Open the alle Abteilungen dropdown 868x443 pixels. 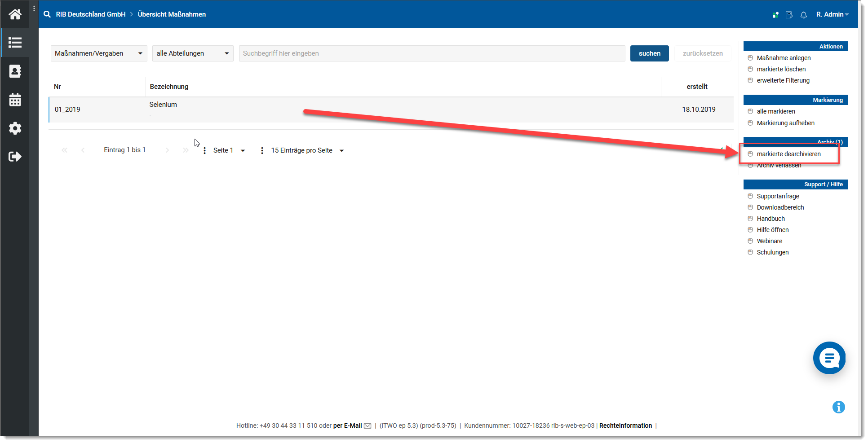[x=193, y=53]
